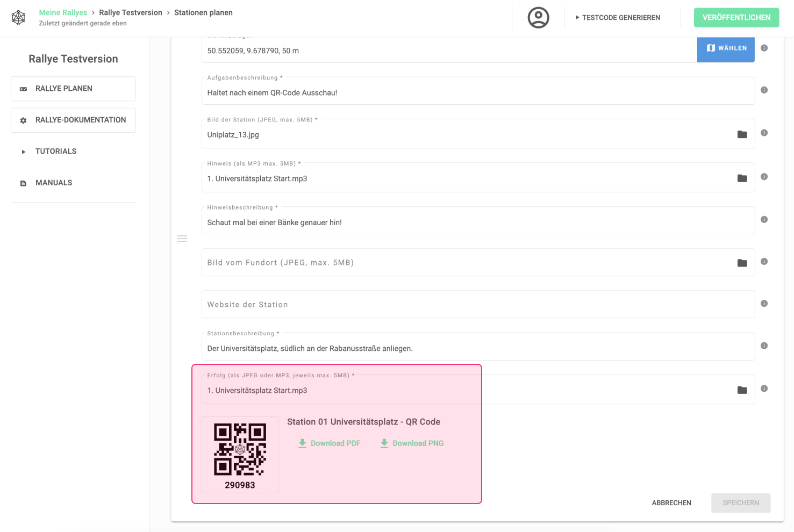
Task: Click folder icon in the Erfolg field
Action: 742,390
